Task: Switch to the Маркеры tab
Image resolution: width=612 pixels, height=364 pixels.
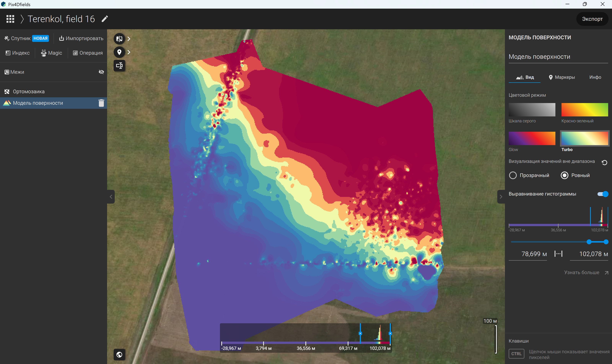Action: pyautogui.click(x=562, y=77)
